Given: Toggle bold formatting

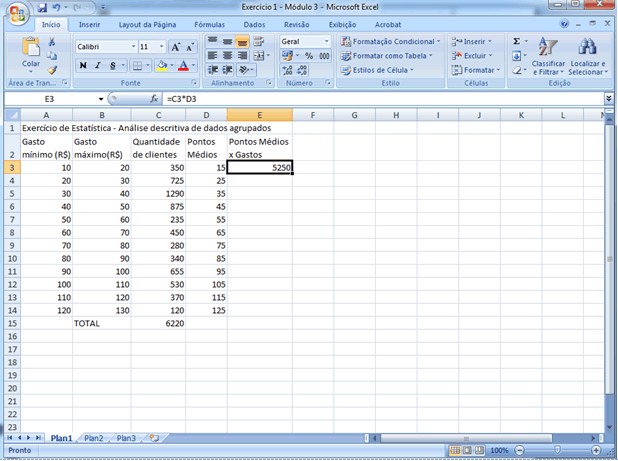Looking at the screenshot, I should (84, 66).
